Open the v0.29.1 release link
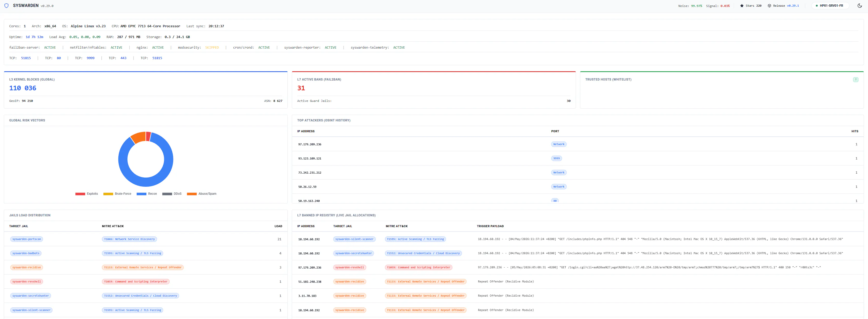868x319 pixels. [x=793, y=6]
